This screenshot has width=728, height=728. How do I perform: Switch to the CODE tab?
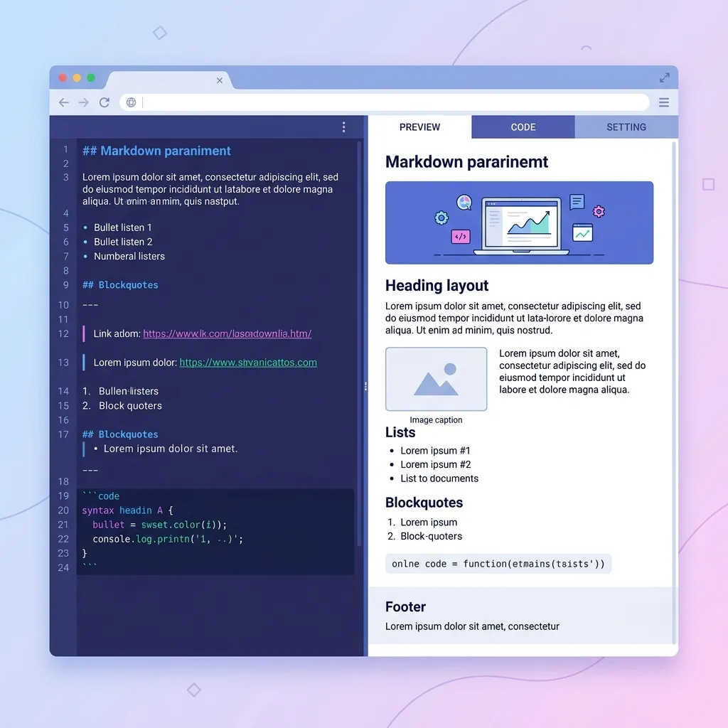(523, 127)
